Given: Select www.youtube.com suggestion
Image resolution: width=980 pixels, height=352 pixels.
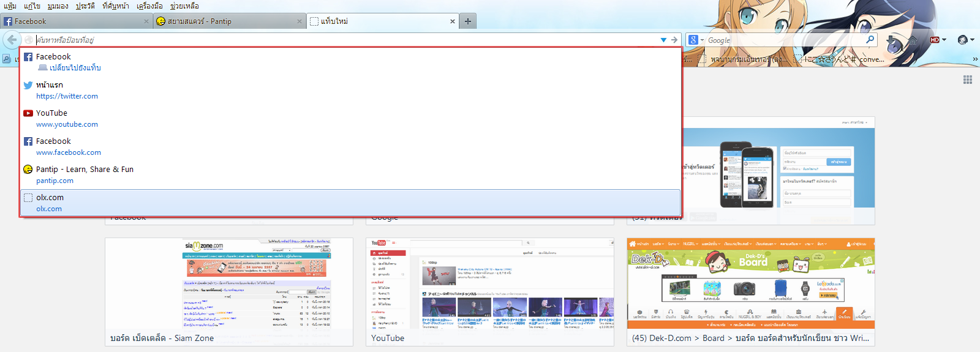Looking at the screenshot, I should pos(351,118).
